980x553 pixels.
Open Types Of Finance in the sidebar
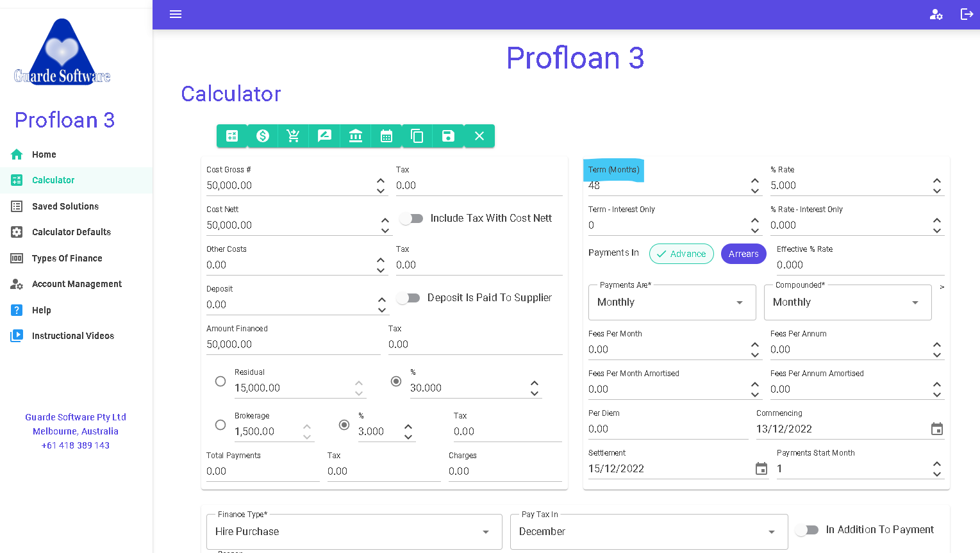76,258
